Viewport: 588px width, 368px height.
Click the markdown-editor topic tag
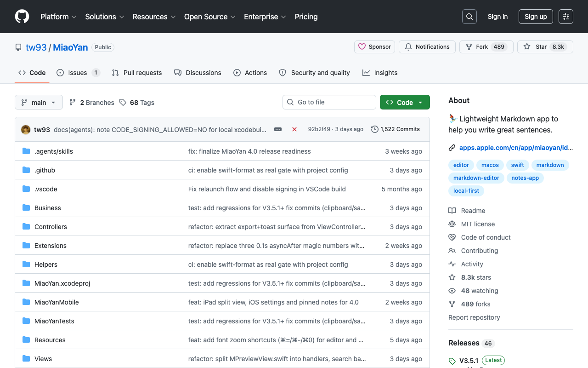click(476, 178)
